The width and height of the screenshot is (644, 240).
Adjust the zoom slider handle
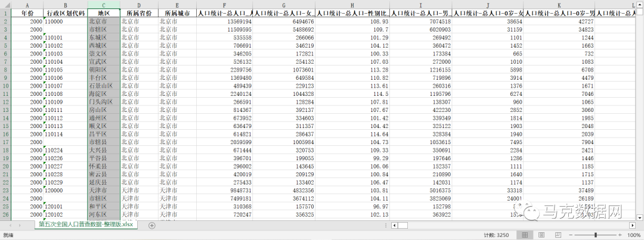point(596,235)
